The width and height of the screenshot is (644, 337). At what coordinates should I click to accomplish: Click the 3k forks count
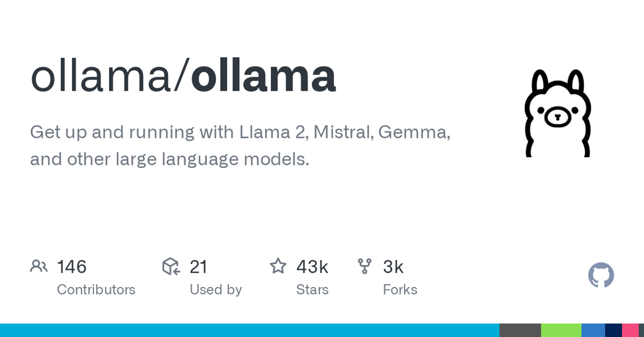[x=393, y=267]
